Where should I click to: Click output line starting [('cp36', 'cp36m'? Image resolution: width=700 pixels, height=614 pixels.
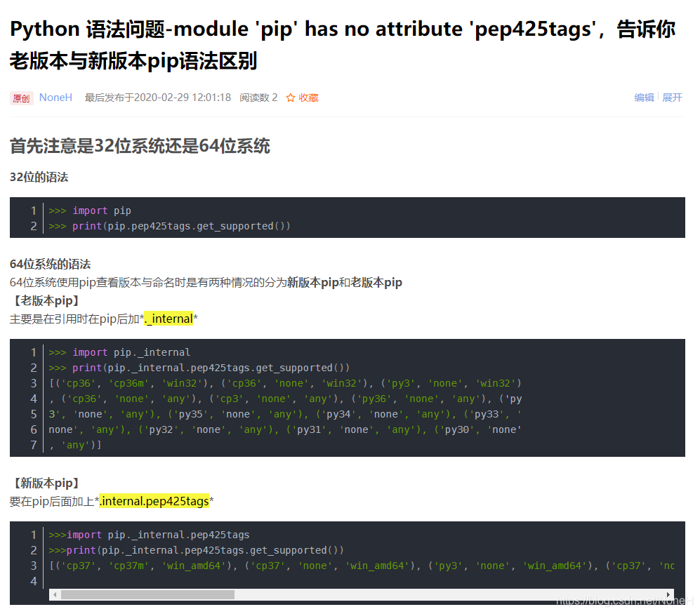pyautogui.click(x=285, y=383)
